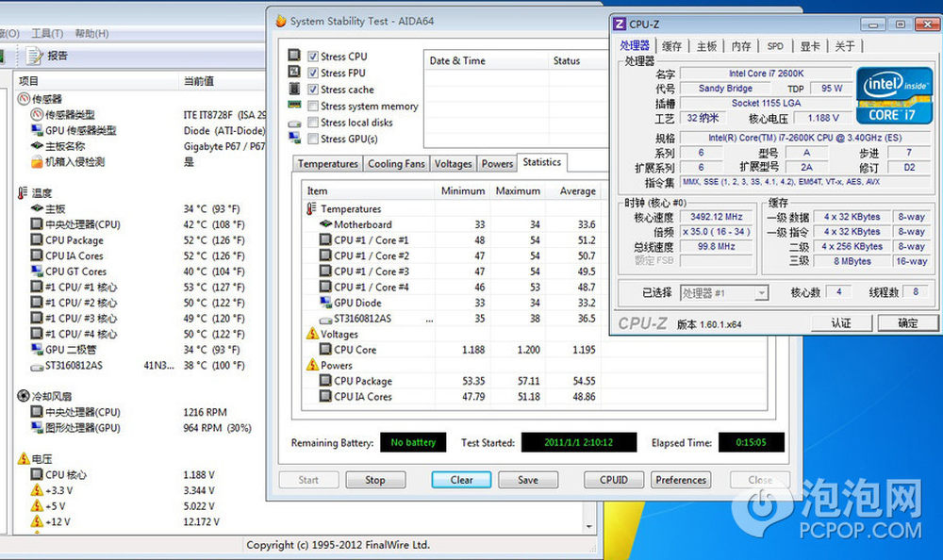Open Preferences in Stability Test
This screenshot has height=560, width=943.
[x=681, y=480]
